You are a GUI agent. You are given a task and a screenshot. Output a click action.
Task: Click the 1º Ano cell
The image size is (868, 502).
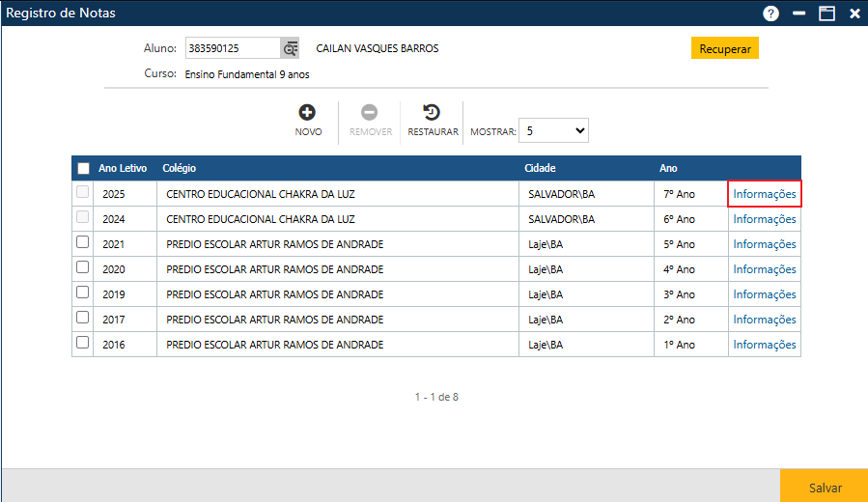(x=691, y=345)
